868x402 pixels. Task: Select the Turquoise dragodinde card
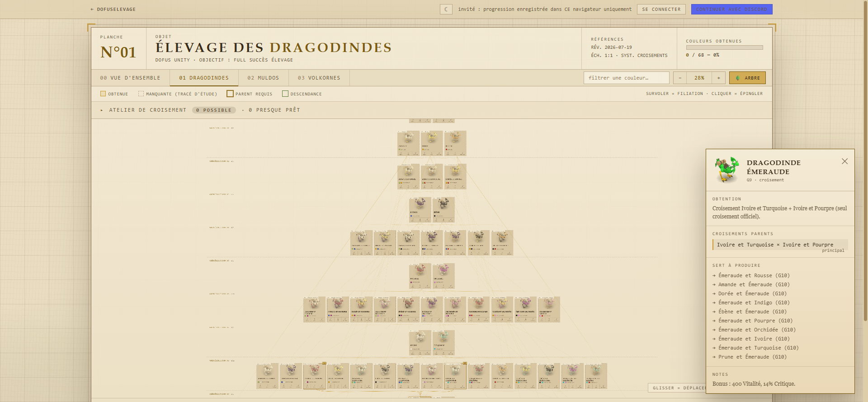[443, 343]
